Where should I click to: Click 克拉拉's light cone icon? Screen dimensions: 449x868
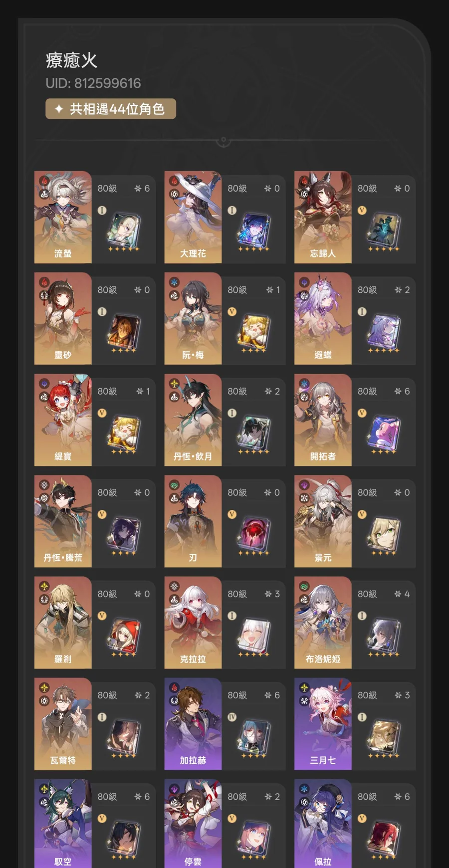(x=254, y=636)
